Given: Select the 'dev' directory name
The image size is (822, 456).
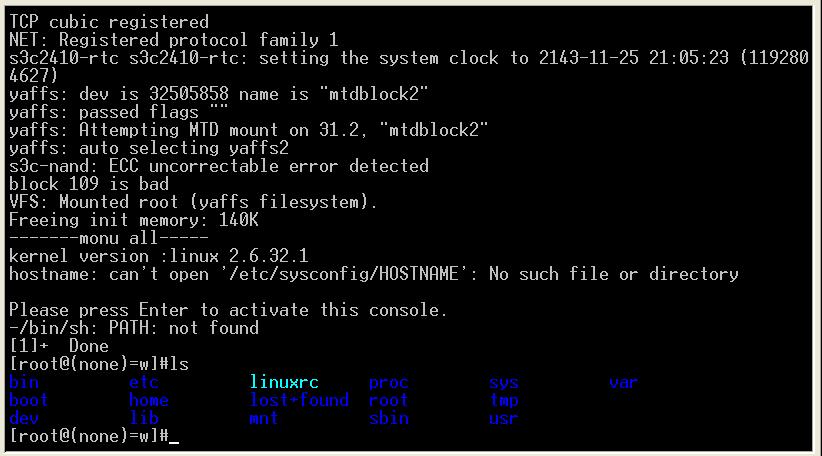Looking at the screenshot, I should (x=23, y=418).
